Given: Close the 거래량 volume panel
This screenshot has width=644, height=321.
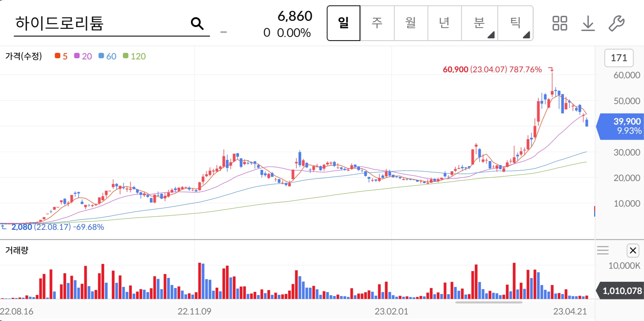Looking at the screenshot, I should point(633,251).
